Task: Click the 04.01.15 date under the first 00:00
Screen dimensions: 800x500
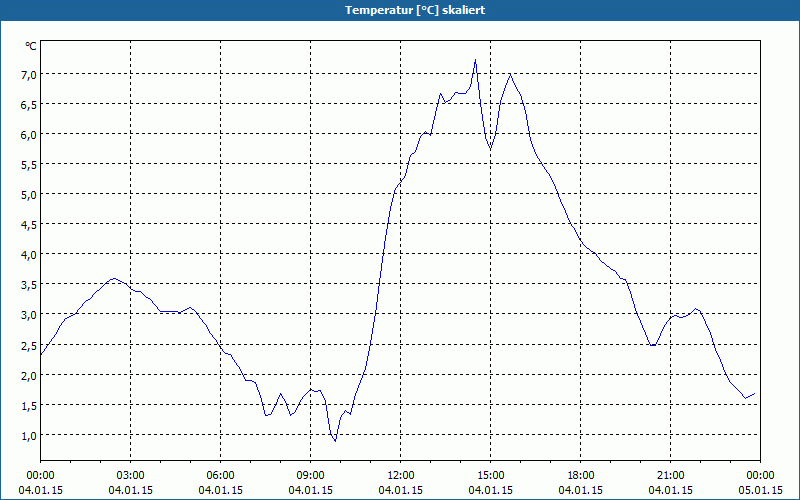Action: [x=40, y=490]
